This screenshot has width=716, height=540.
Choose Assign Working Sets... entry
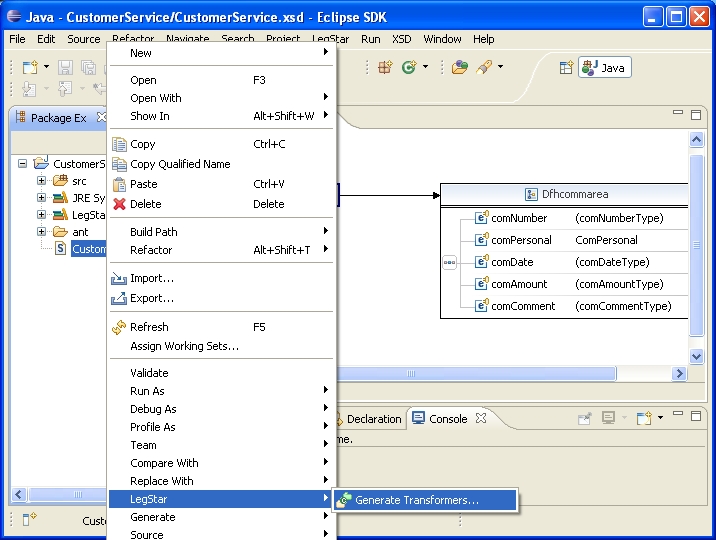pos(222,346)
